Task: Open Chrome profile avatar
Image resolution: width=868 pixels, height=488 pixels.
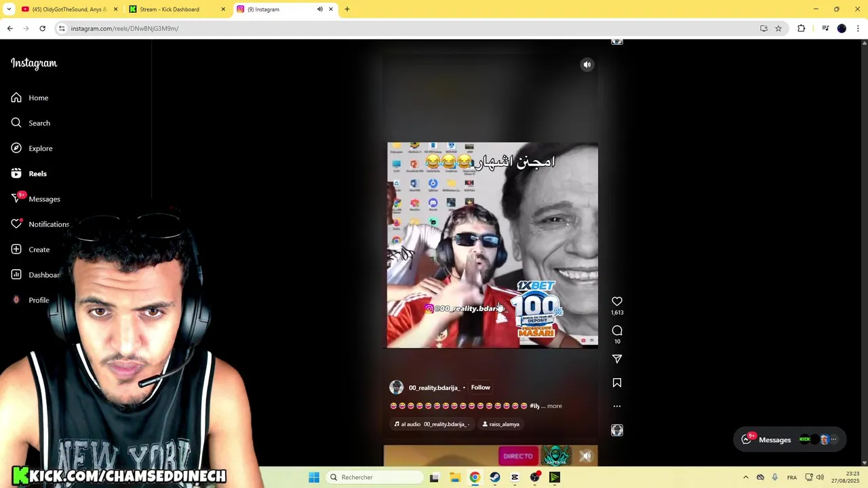Action: pyautogui.click(x=842, y=28)
